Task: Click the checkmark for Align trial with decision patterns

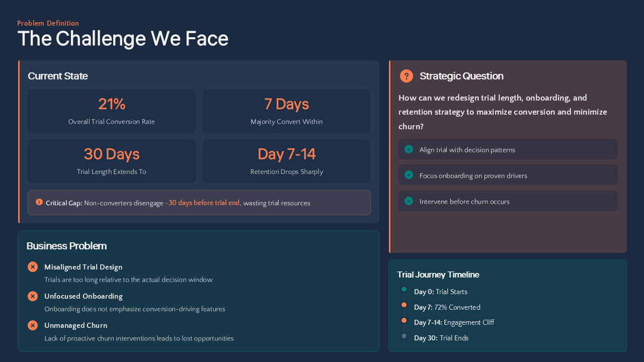Action: [408, 149]
